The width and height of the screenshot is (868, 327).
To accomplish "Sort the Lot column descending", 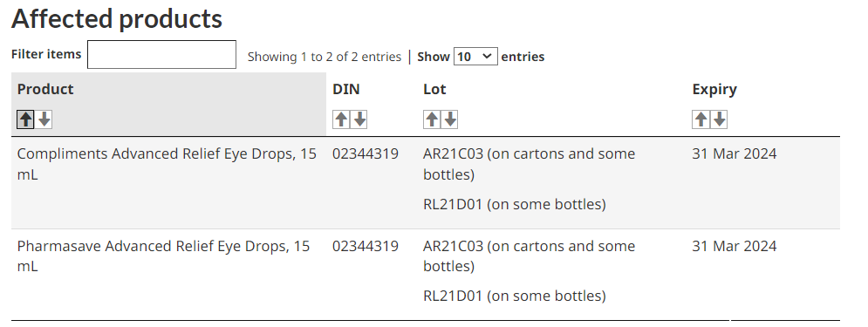I will coord(450,119).
